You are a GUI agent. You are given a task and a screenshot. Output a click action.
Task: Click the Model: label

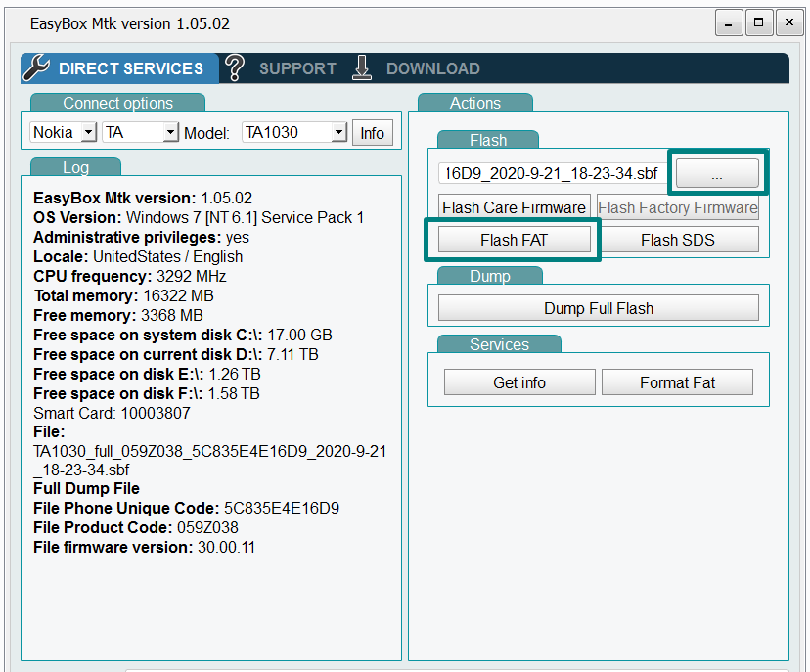point(206,133)
